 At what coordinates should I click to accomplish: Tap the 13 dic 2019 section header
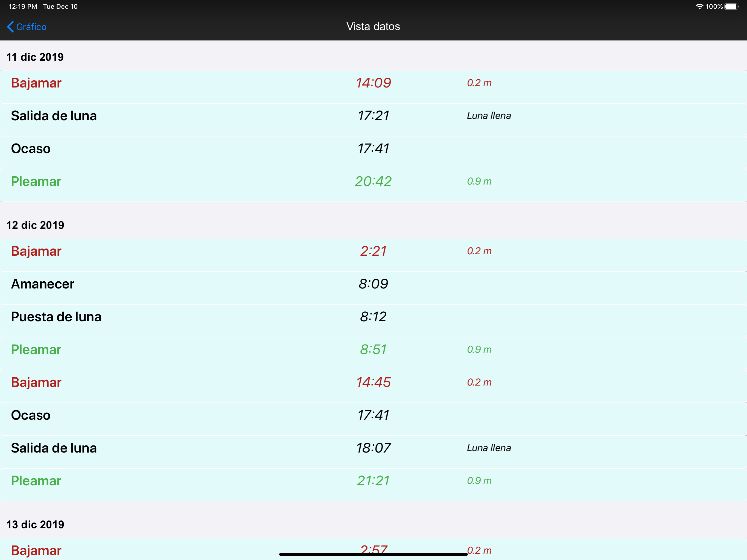point(35,524)
